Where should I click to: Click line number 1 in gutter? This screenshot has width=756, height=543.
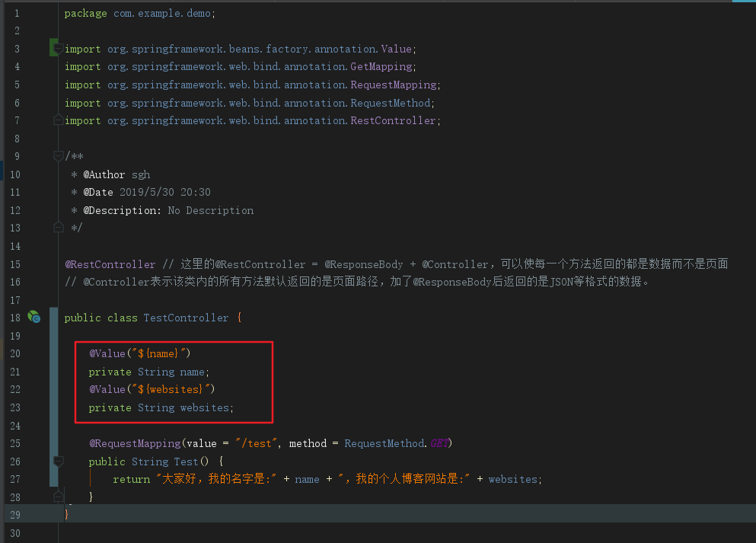(x=17, y=13)
